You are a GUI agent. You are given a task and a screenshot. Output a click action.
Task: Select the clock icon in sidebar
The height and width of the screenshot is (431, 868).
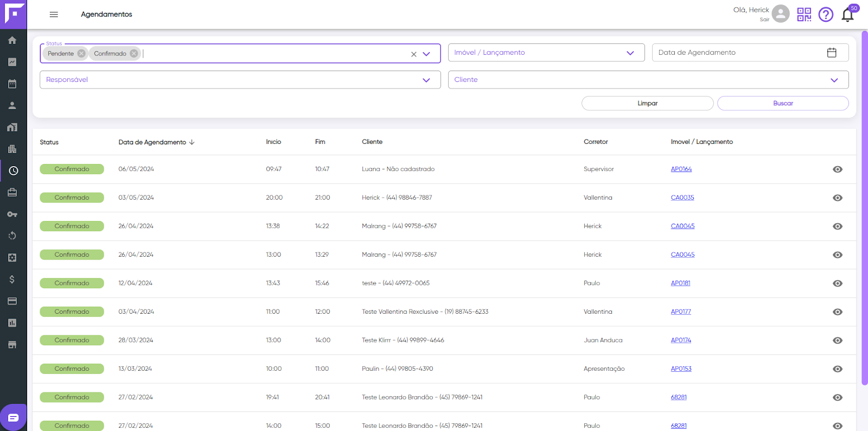pos(14,170)
